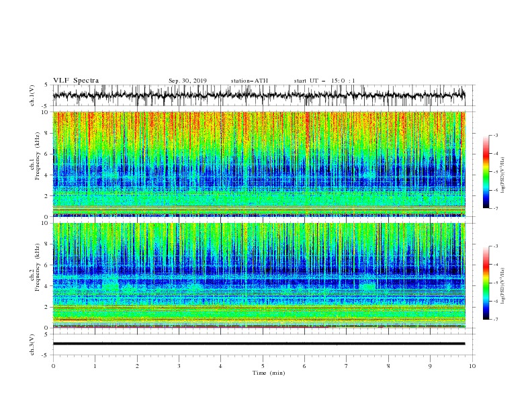Click the "-7" label on lower colorbar

tap(495, 320)
